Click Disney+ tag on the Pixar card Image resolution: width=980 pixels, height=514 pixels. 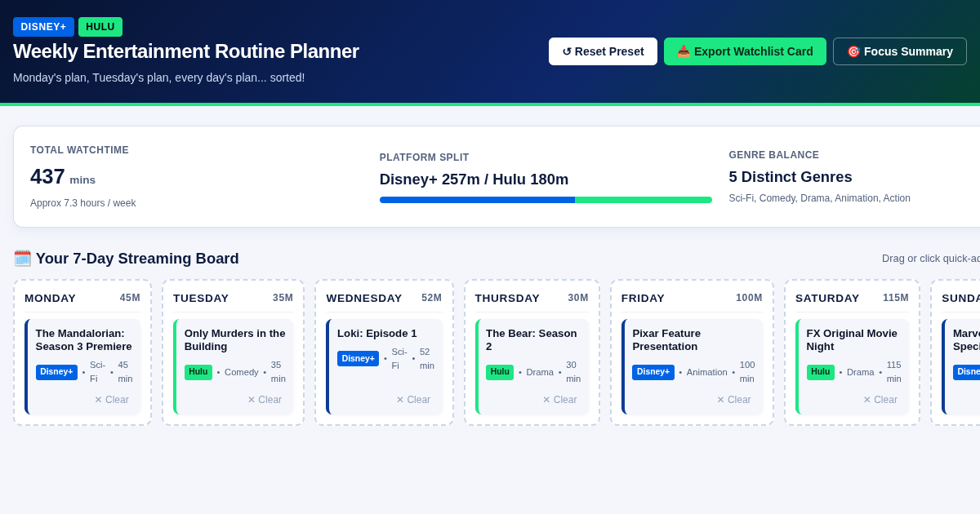(x=653, y=372)
